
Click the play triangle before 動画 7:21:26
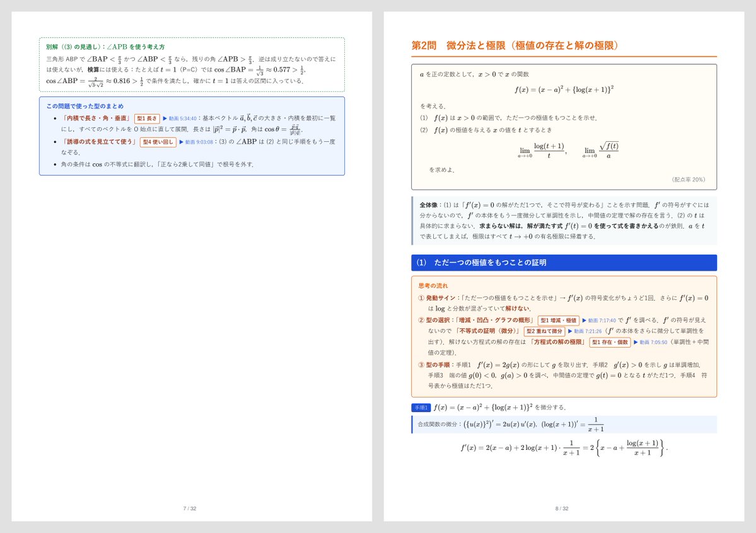tap(571, 331)
